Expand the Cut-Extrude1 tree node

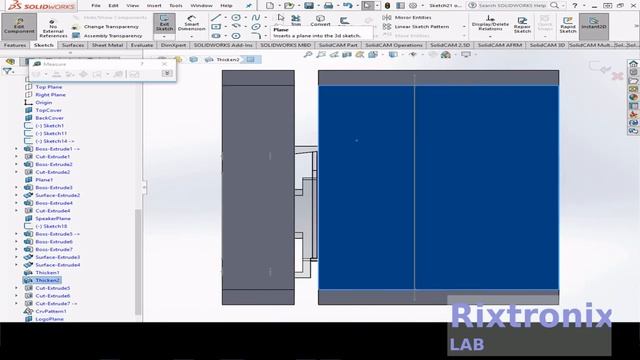(x=17, y=157)
